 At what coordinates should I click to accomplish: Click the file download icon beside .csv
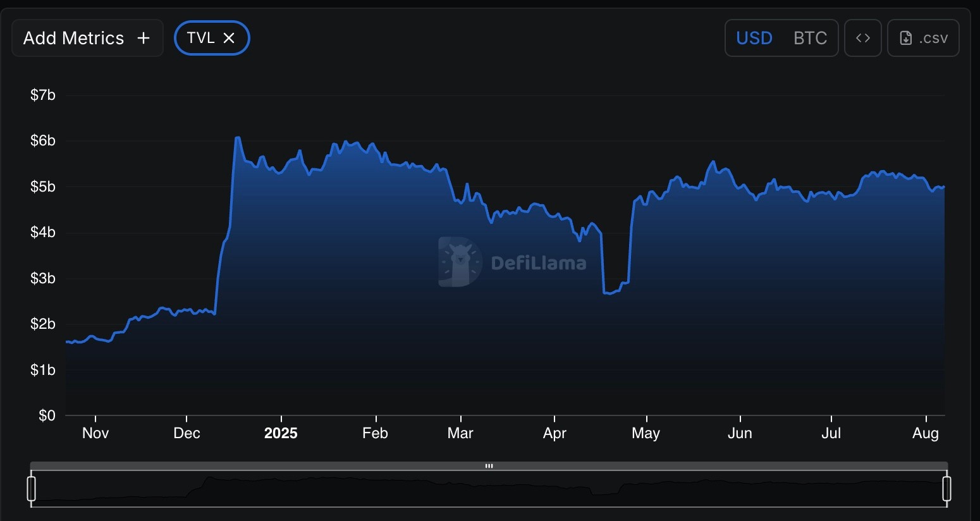905,39
